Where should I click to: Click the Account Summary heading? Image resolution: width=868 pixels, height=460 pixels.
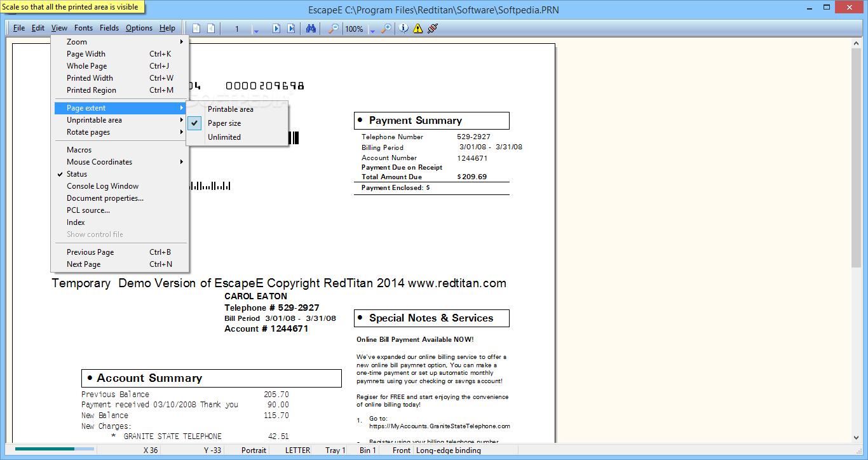click(149, 378)
